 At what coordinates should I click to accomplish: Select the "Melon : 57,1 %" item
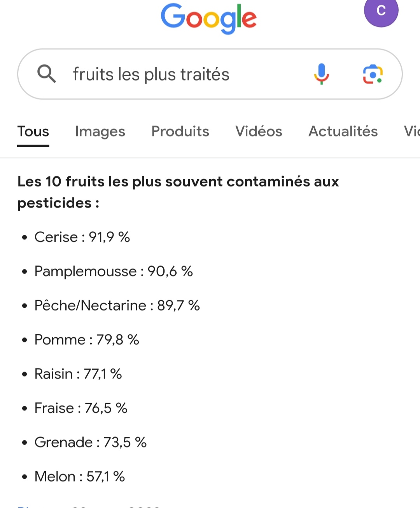tap(80, 477)
